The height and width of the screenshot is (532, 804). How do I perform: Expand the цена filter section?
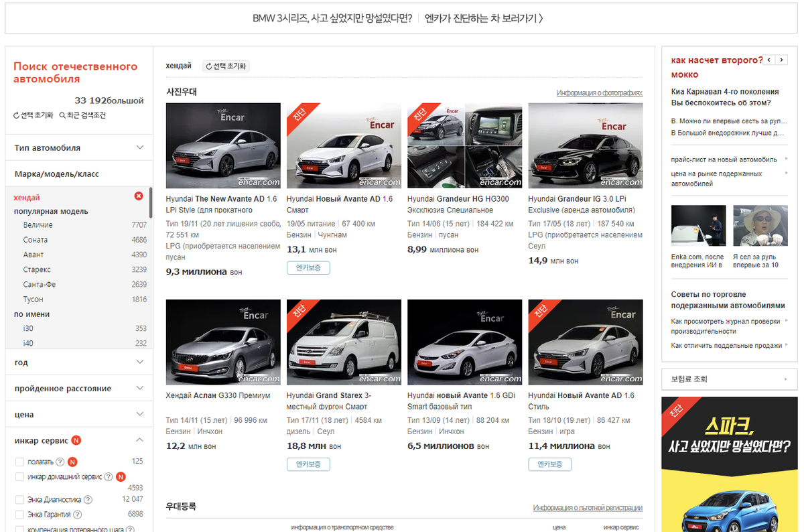[x=79, y=415]
